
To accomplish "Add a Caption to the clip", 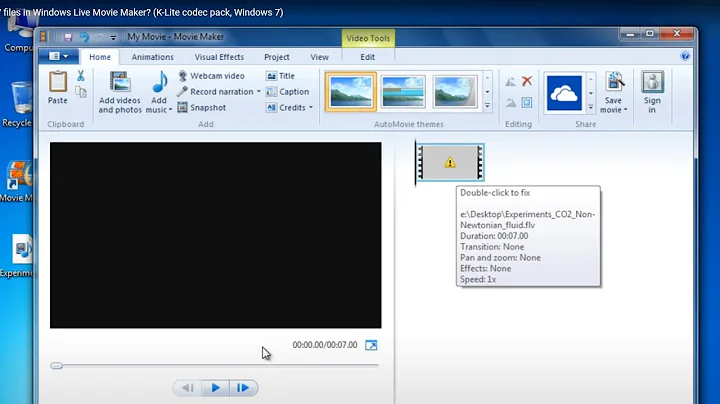I will coord(288,92).
